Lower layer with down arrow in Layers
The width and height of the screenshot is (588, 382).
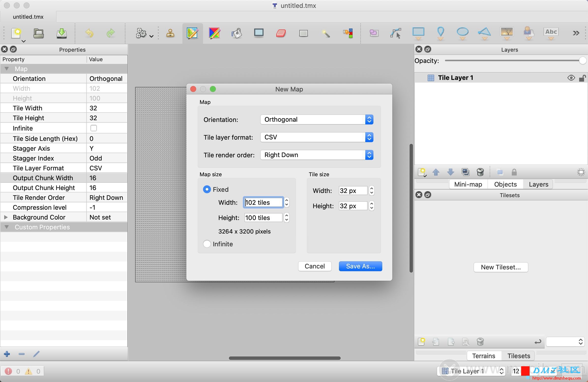tap(450, 172)
